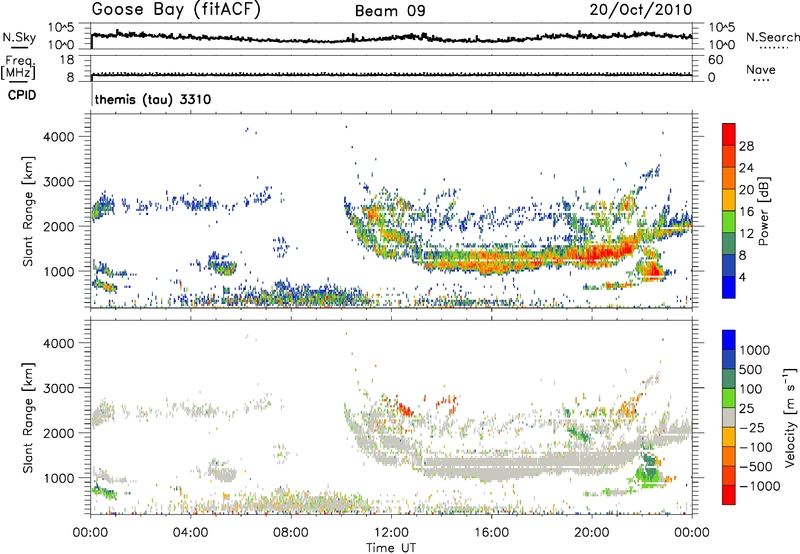
Task: Click the 8 tick on Power colorbar
Action: click(743, 255)
